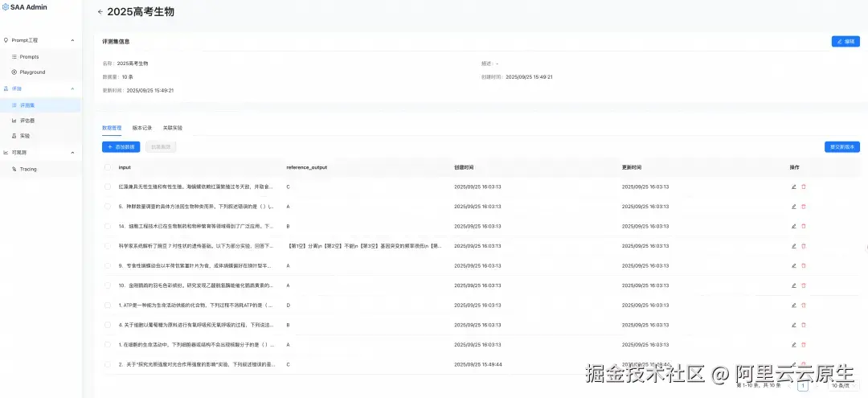Go to page 1 in pagination
868x398 pixels.
click(x=803, y=386)
